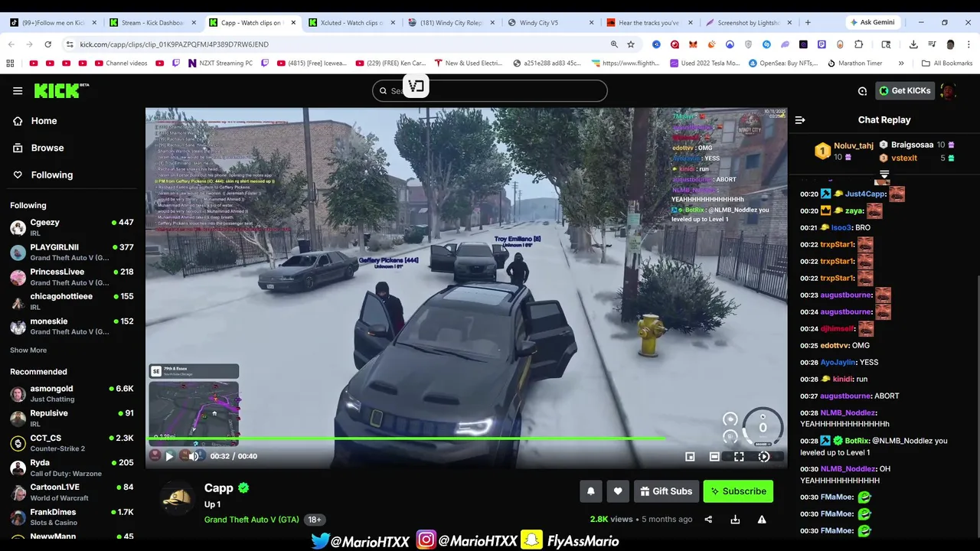Viewport: 980px width, 551px height.
Task: Click the green video progress bar
Action: tap(406, 439)
